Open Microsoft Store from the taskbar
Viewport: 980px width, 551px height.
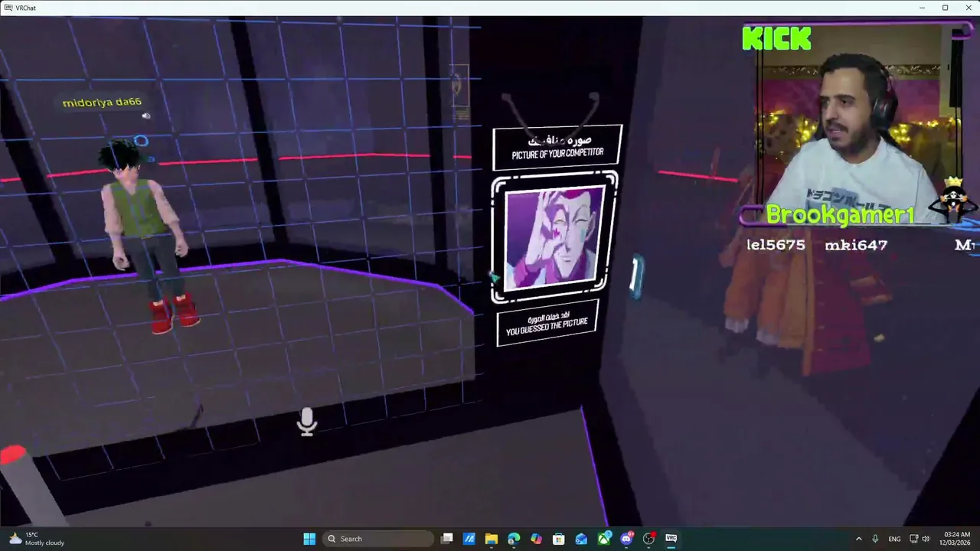559,539
